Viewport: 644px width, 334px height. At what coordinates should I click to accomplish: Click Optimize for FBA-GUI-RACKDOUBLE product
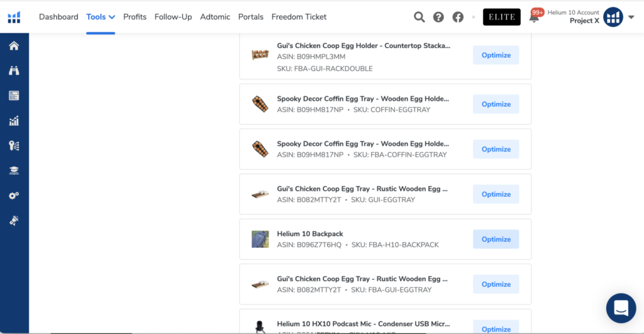496,55
